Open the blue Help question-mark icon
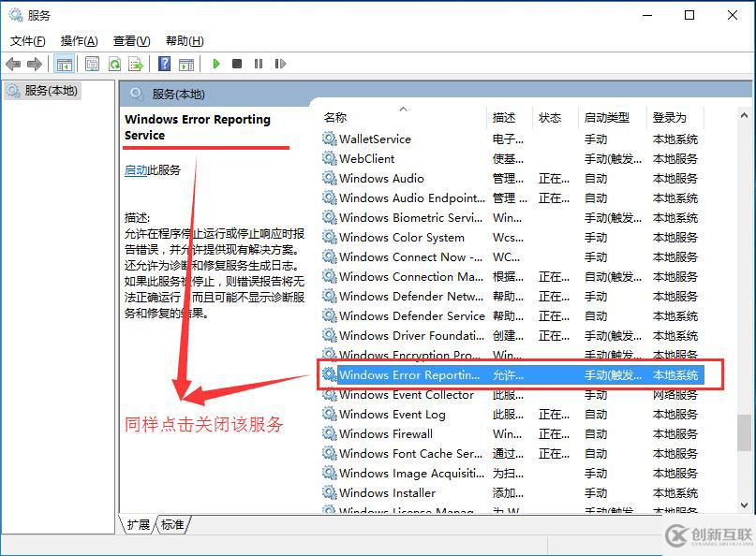Image resolution: width=756 pixels, height=556 pixels. coord(165,63)
